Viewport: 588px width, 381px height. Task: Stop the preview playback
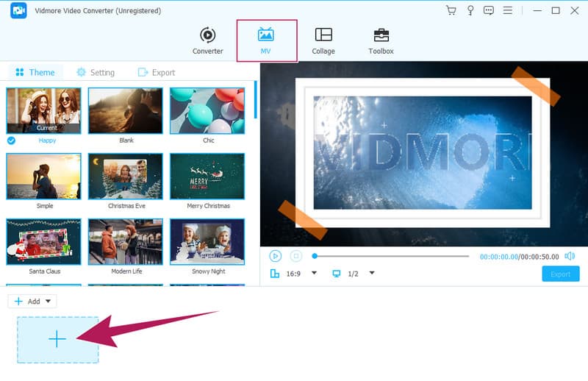pyautogui.click(x=296, y=256)
